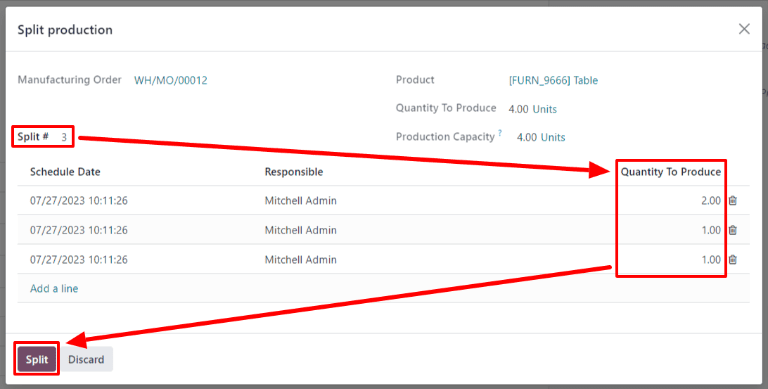Open the Responsible field in third row
The height and width of the screenshot is (389, 768).
(301, 259)
